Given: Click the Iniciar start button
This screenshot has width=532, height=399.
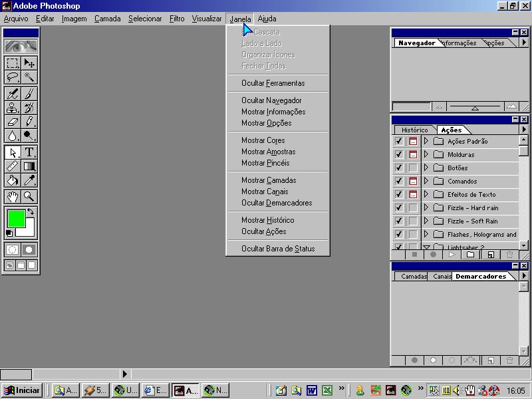Looking at the screenshot, I should click(21, 390).
